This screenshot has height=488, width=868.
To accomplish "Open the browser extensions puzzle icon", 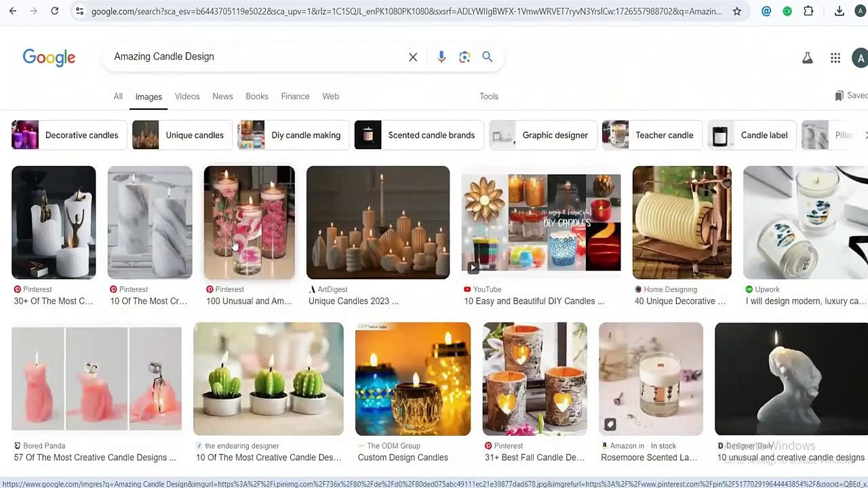I will click(x=808, y=11).
